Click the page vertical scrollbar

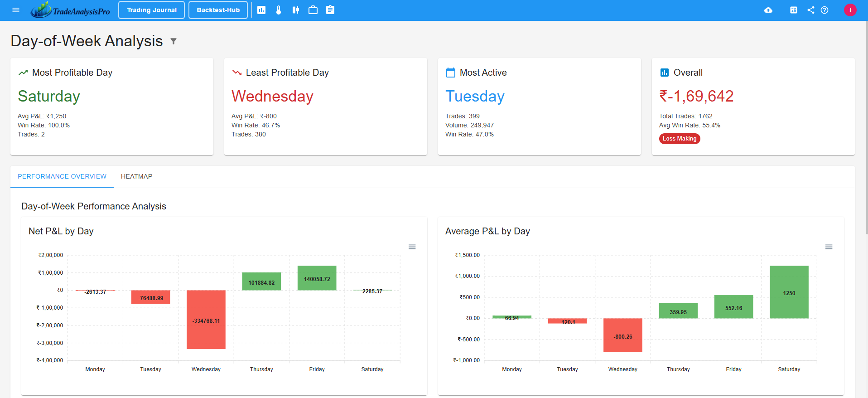coord(866,127)
